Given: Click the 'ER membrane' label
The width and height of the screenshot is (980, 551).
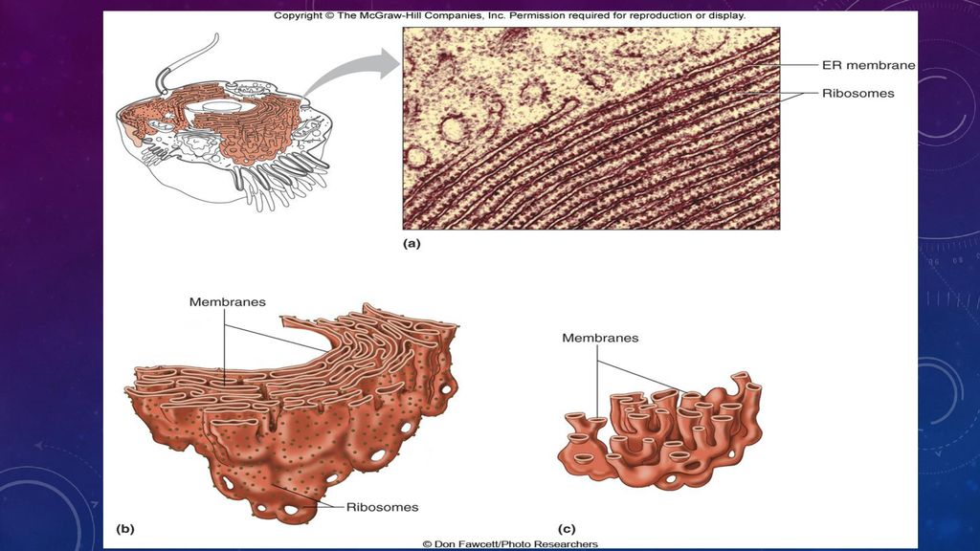Looking at the screenshot, I should (868, 65).
